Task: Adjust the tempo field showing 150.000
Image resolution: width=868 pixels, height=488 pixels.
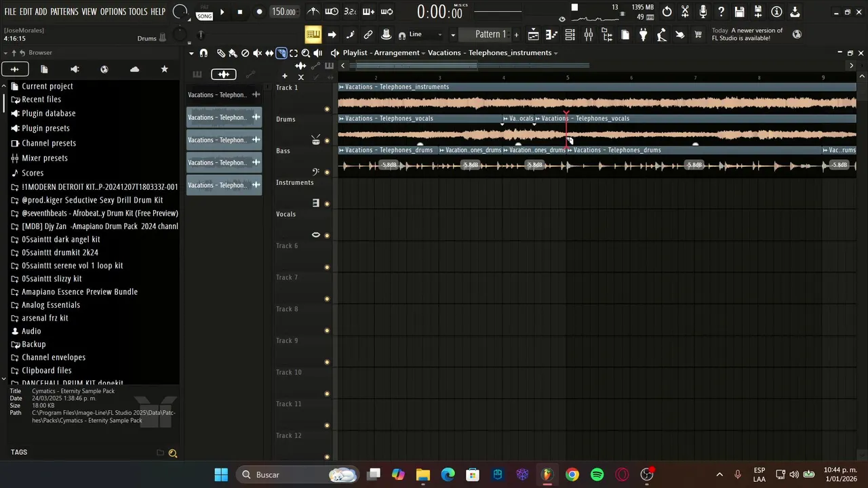Action: (x=283, y=12)
